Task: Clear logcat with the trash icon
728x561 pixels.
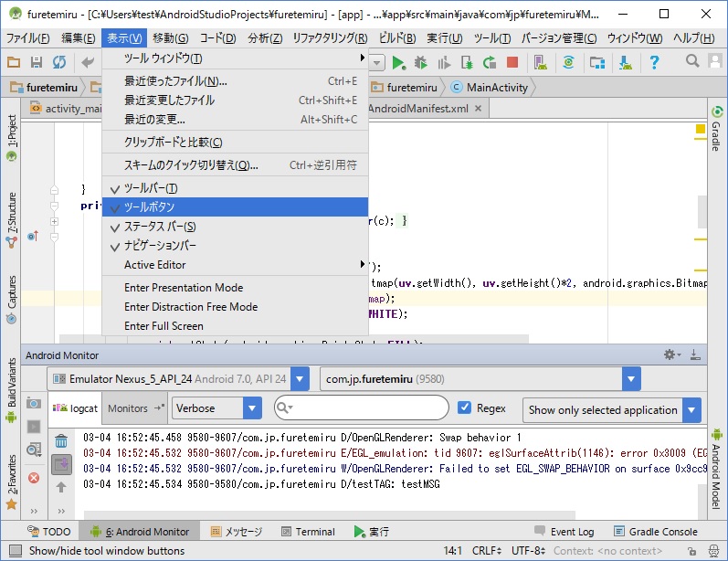Action: coord(61,440)
